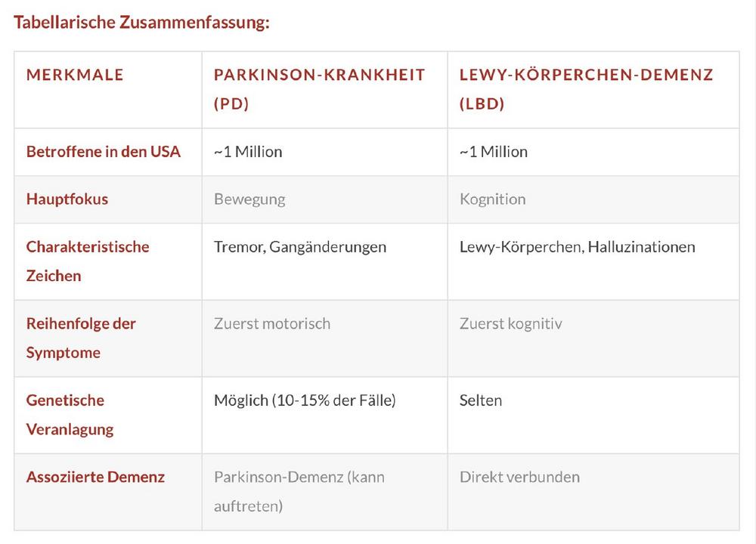The image size is (756, 544).
Task: Click the 'Hauptfokus' row label
Action: click(67, 199)
